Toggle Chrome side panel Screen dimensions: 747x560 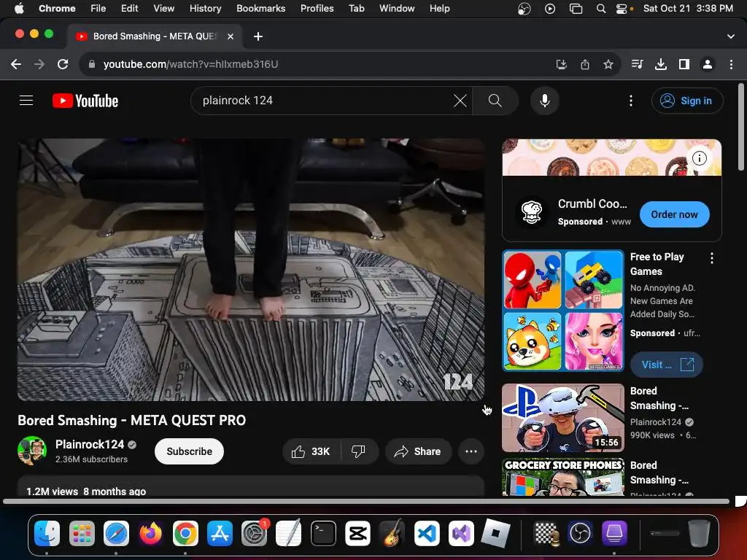pos(684,64)
